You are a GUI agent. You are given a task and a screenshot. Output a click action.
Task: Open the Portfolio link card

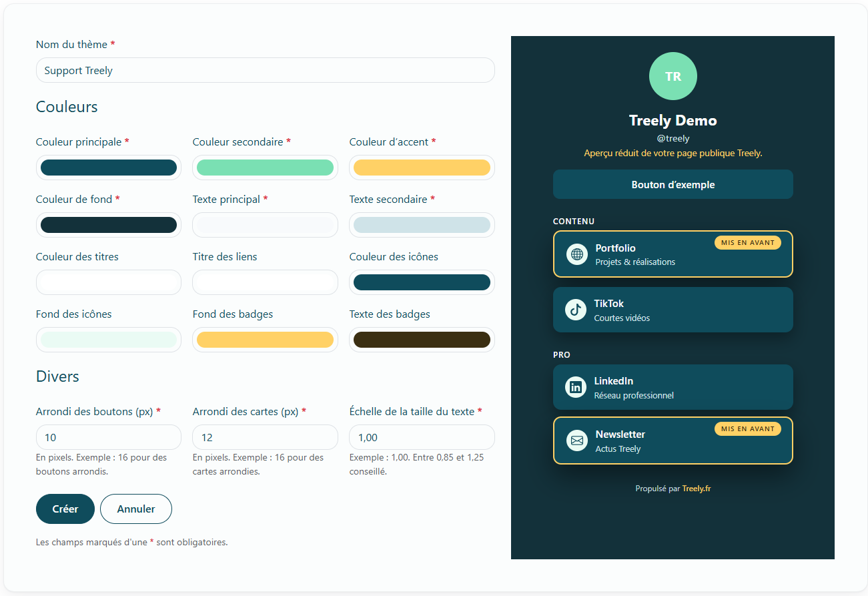click(673, 254)
